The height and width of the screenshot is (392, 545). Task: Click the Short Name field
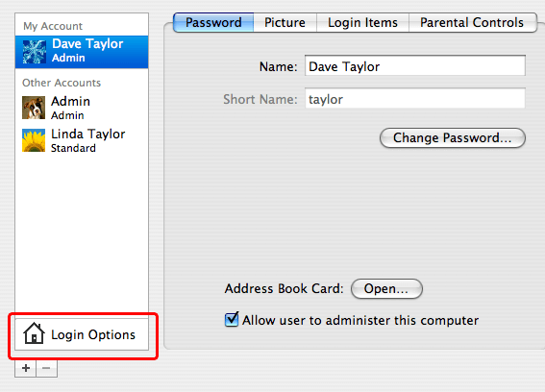pyautogui.click(x=415, y=98)
